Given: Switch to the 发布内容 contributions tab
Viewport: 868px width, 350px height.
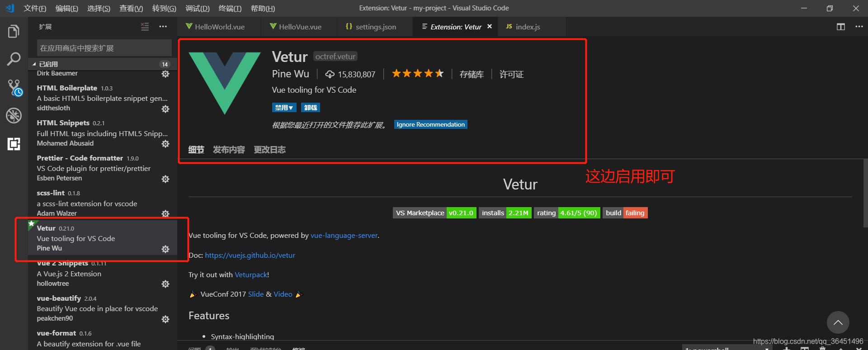Looking at the screenshot, I should tap(229, 150).
